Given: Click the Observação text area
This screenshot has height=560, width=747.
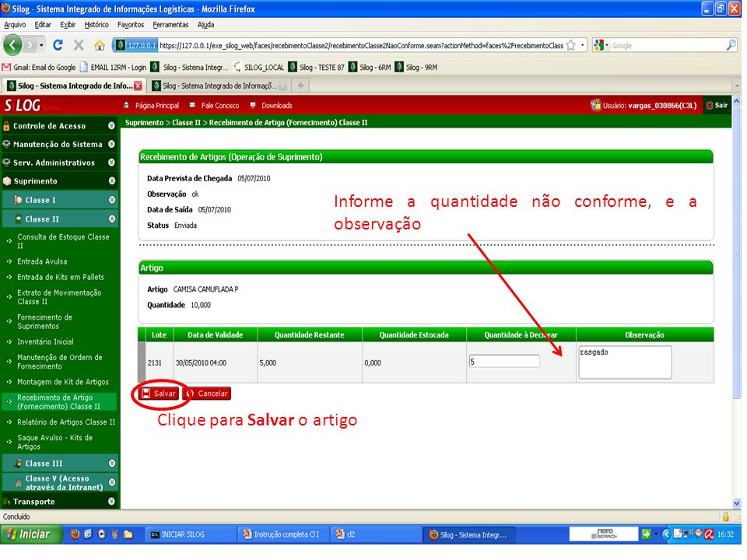Looking at the screenshot, I should (625, 362).
